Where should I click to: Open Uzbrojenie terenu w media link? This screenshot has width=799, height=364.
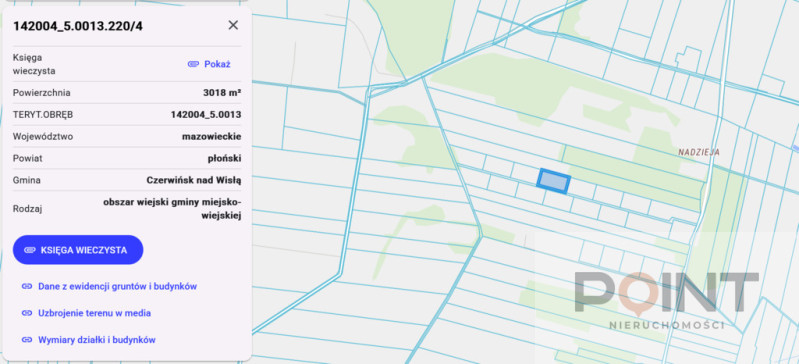tap(94, 313)
